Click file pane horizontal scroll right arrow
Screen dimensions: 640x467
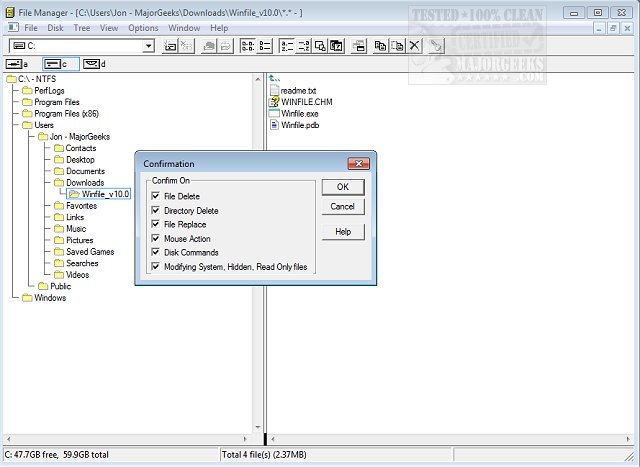(x=629, y=439)
